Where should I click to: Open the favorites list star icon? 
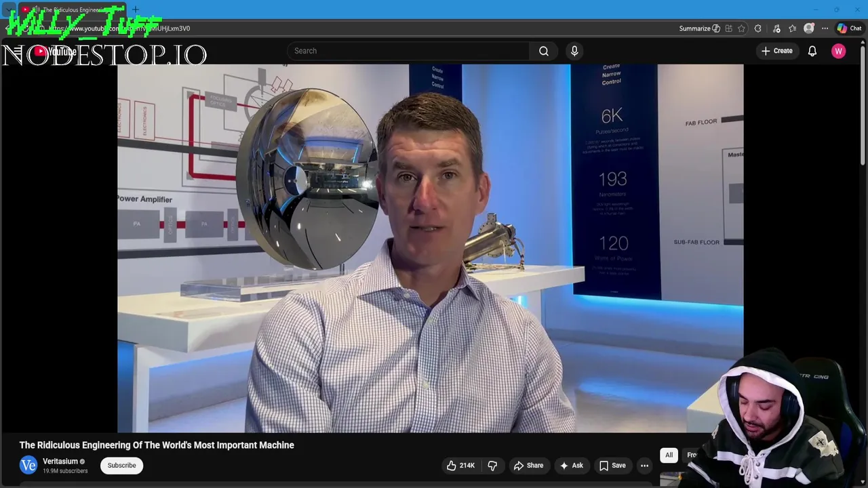coord(792,28)
